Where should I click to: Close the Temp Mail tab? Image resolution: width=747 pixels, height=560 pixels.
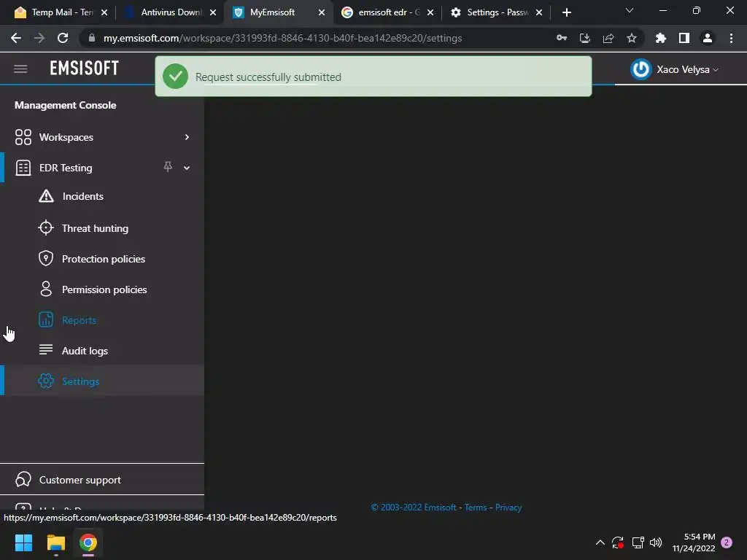point(104,12)
